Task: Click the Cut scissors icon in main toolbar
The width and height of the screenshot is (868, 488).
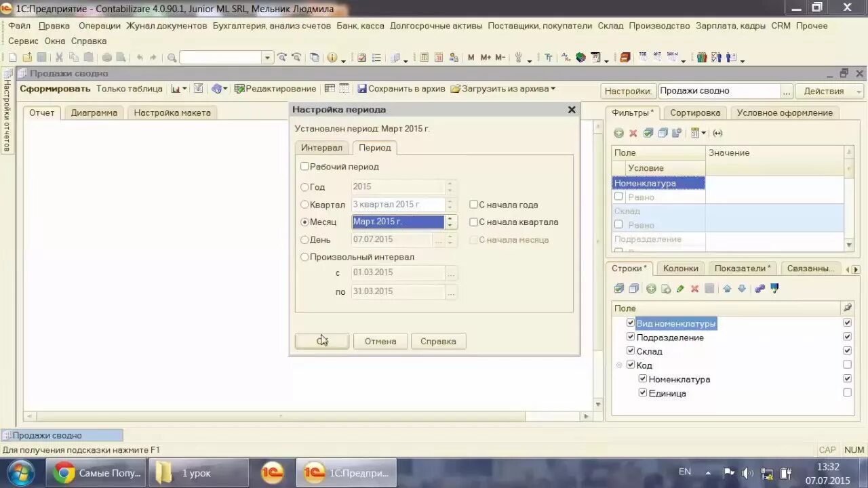Action: [x=59, y=58]
